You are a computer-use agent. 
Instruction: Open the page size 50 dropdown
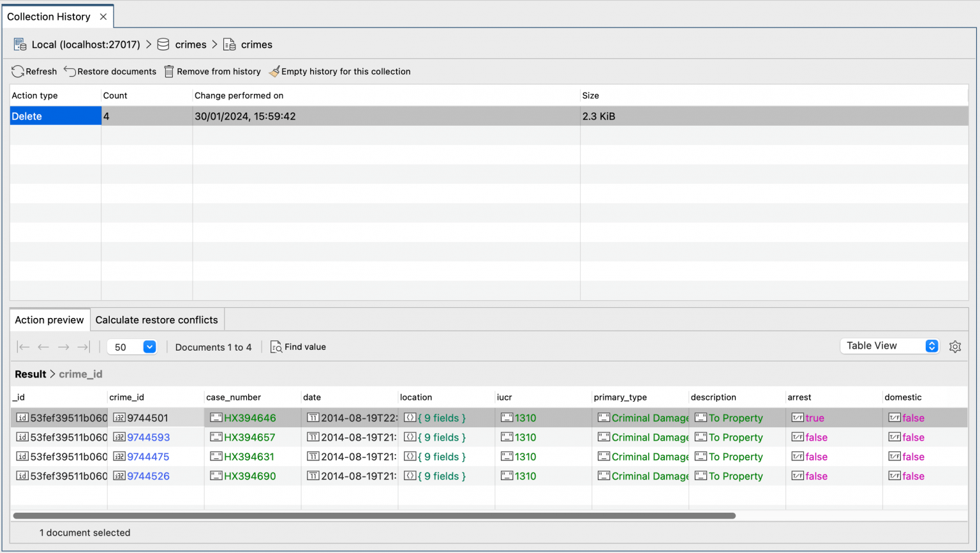pyautogui.click(x=149, y=347)
